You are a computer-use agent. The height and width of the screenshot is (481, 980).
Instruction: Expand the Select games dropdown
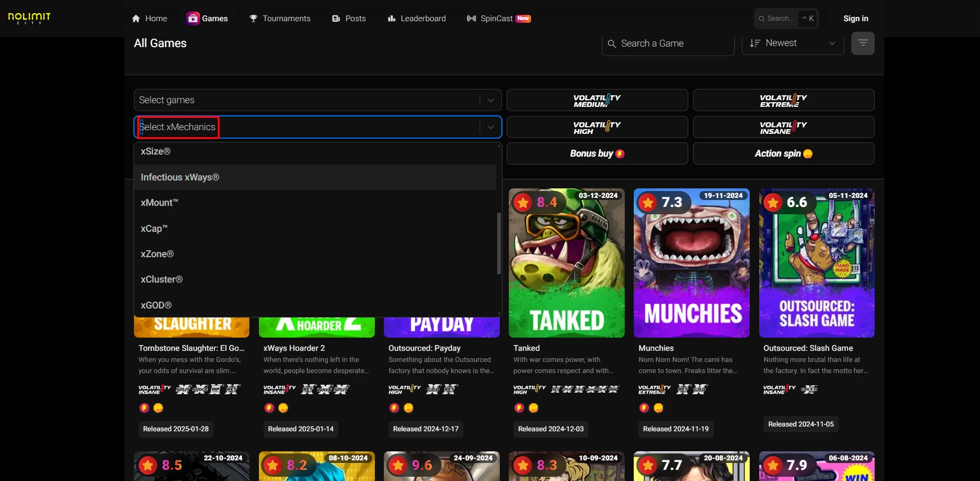tap(318, 100)
